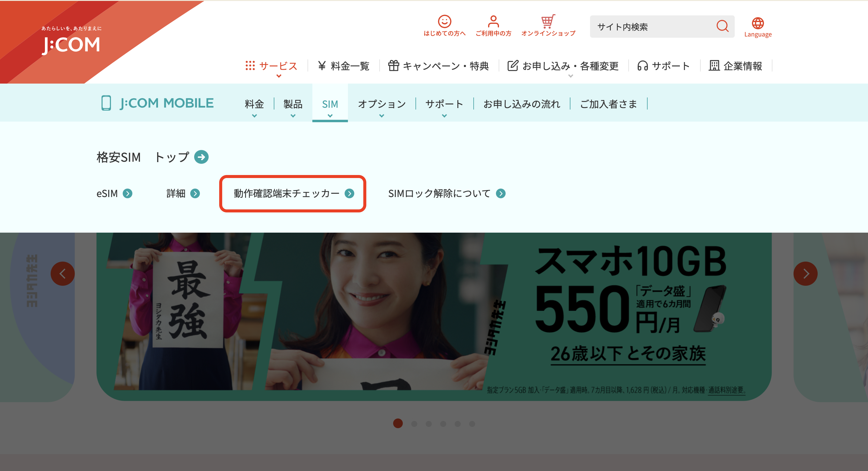Click the arrow icon next to eSIM
The height and width of the screenshot is (471, 868).
127,193
